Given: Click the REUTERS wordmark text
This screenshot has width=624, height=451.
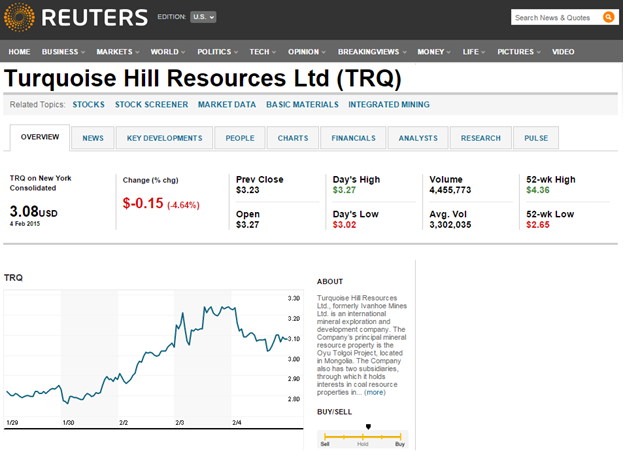Looking at the screenshot, I should click(x=94, y=18).
